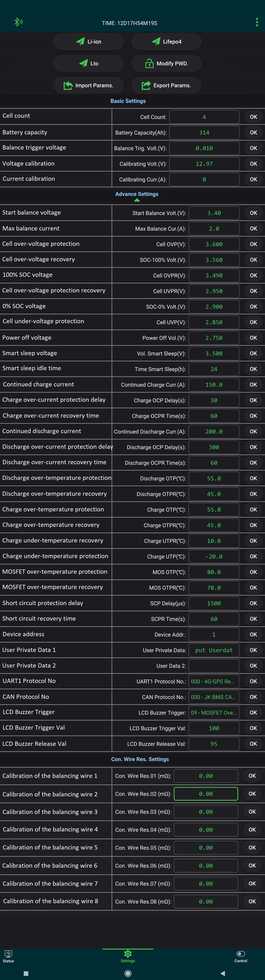
Task: Open the LCD Buzzer Trigger dropdown
Action: 214,712
